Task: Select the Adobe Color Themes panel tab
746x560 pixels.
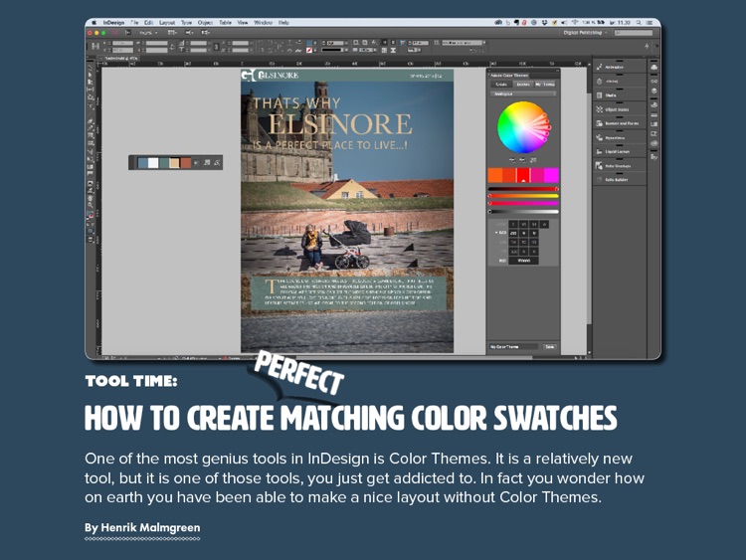Action: (x=509, y=76)
